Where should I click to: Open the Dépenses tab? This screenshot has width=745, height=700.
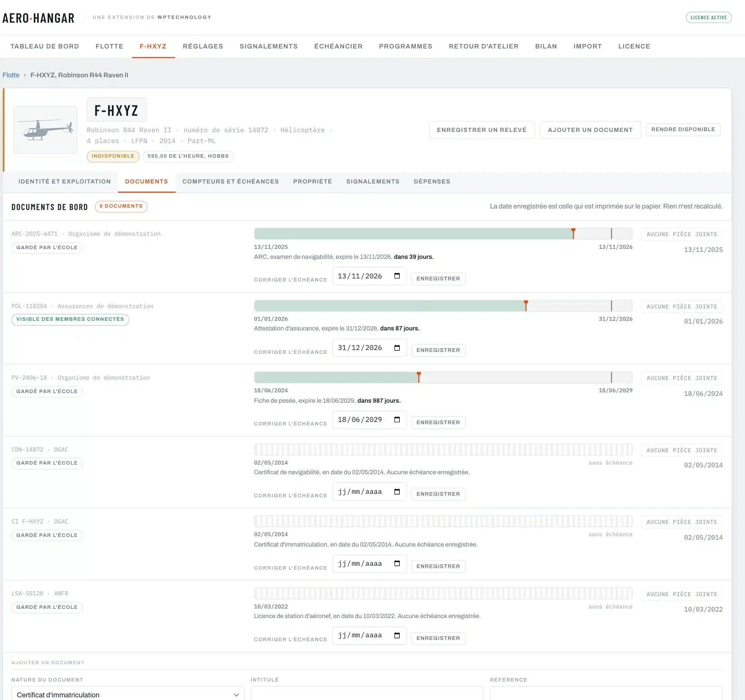click(432, 182)
